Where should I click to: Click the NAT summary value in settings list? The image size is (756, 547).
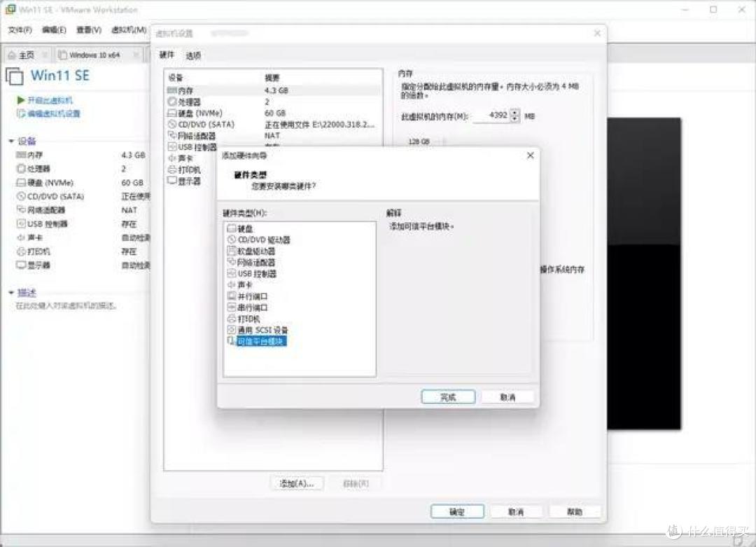click(272, 136)
